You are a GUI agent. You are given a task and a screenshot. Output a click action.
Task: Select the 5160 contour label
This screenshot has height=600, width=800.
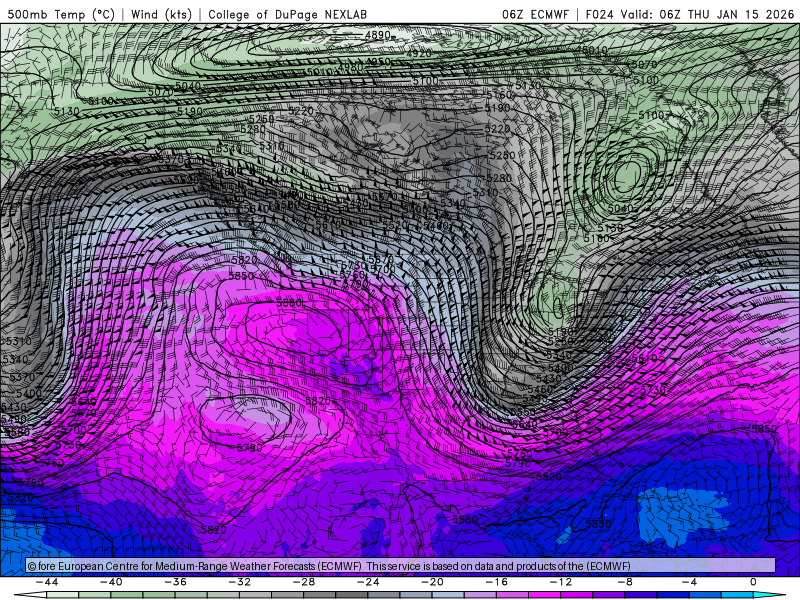pos(499,95)
